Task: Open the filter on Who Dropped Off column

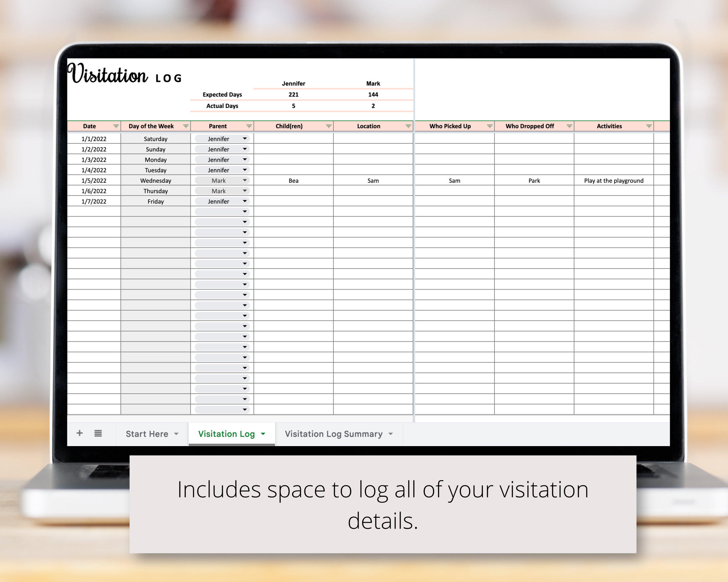Action: click(x=569, y=126)
